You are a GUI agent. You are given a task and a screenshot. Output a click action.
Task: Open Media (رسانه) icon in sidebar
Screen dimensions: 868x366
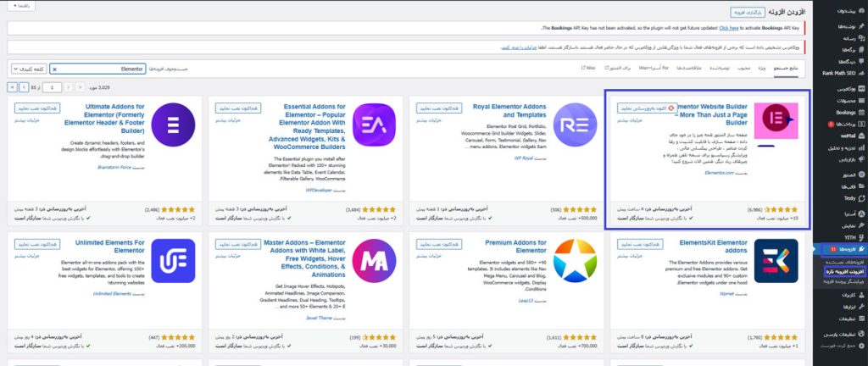pyautogui.click(x=862, y=38)
